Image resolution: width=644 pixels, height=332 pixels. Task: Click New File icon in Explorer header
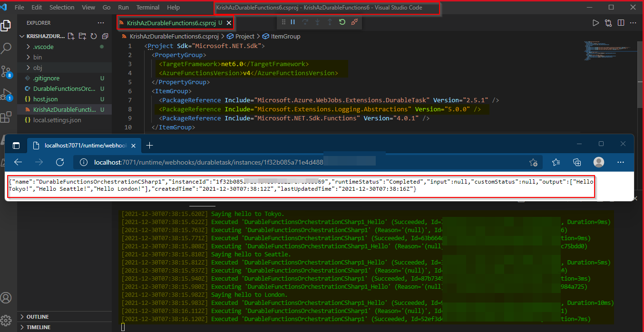(x=71, y=36)
